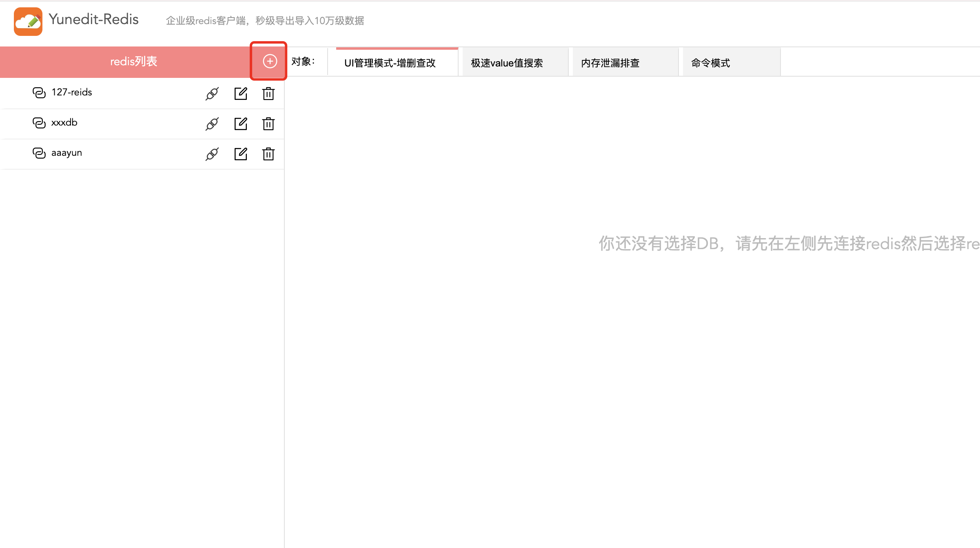Screen dimensions: 980x548
Task: Select the aaayun list entry
Action: coord(67,153)
